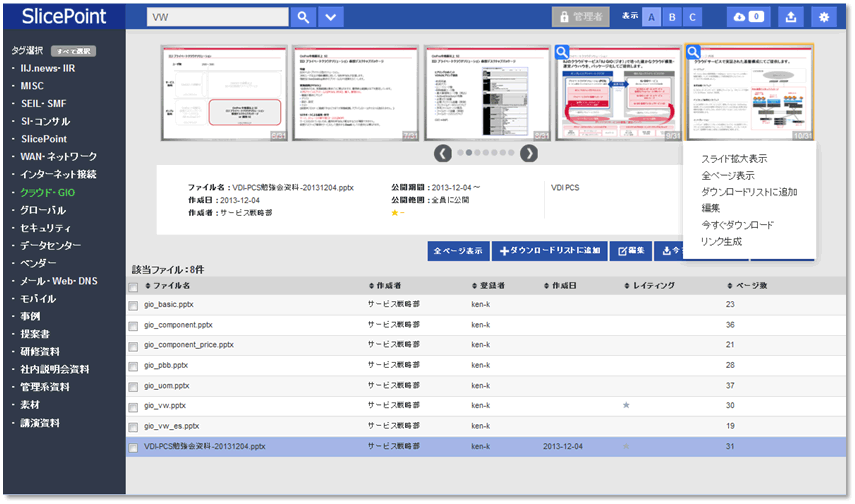This screenshot has width=855, height=504.
Task: Click the search magnifier button
Action: point(303,17)
